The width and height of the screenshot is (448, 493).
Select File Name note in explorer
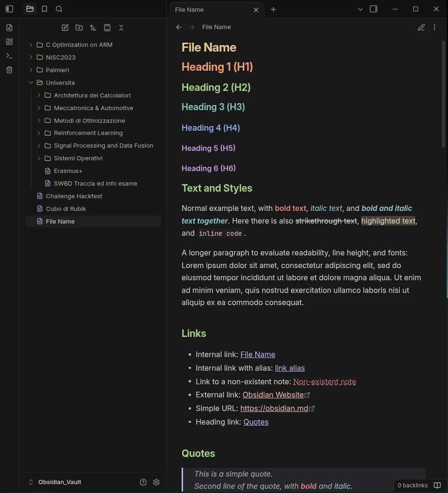[93, 221]
